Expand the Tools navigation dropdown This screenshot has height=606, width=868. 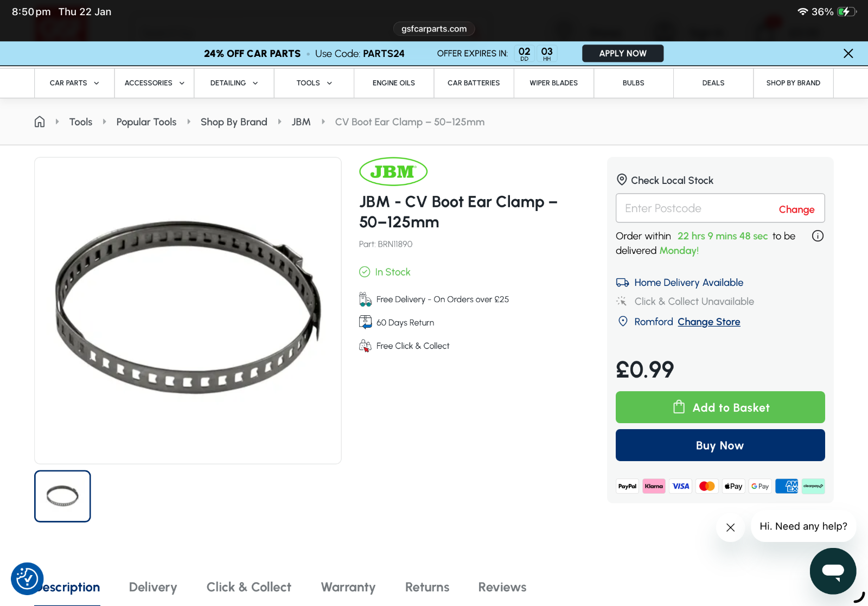314,83
